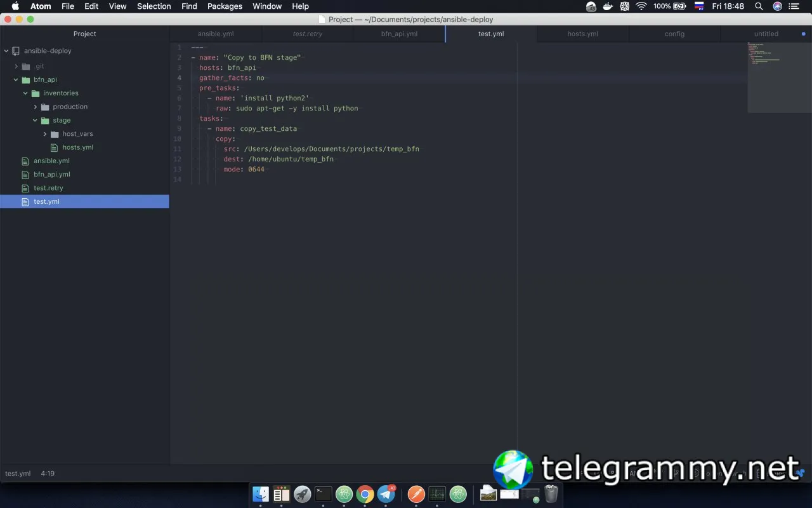Expand the host_vars folder
The image size is (812, 508).
tap(45, 134)
